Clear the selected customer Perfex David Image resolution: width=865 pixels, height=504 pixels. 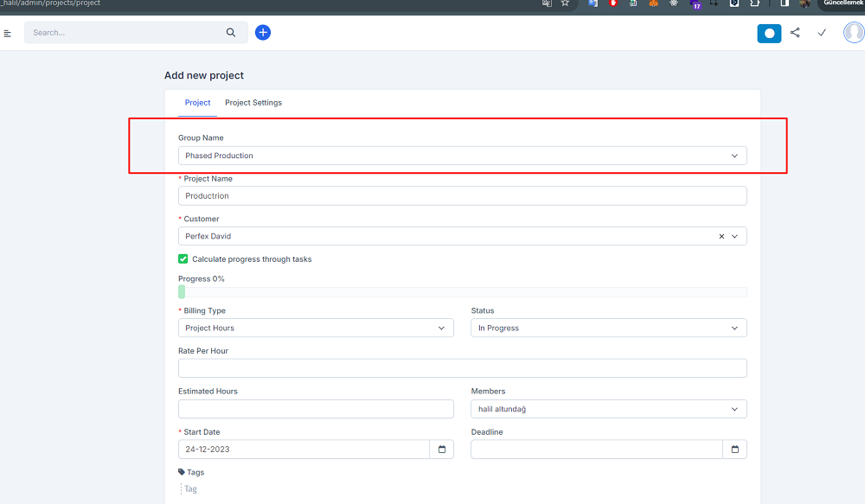721,235
